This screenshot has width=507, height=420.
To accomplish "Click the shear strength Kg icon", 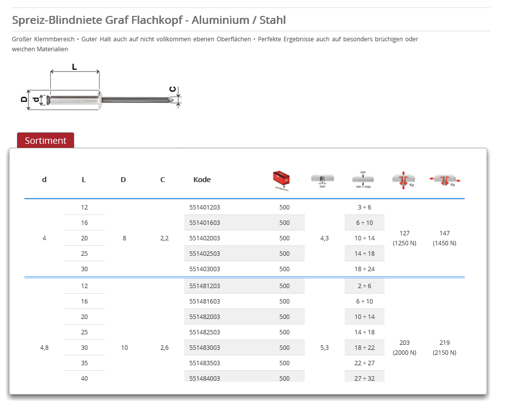I will (445, 180).
